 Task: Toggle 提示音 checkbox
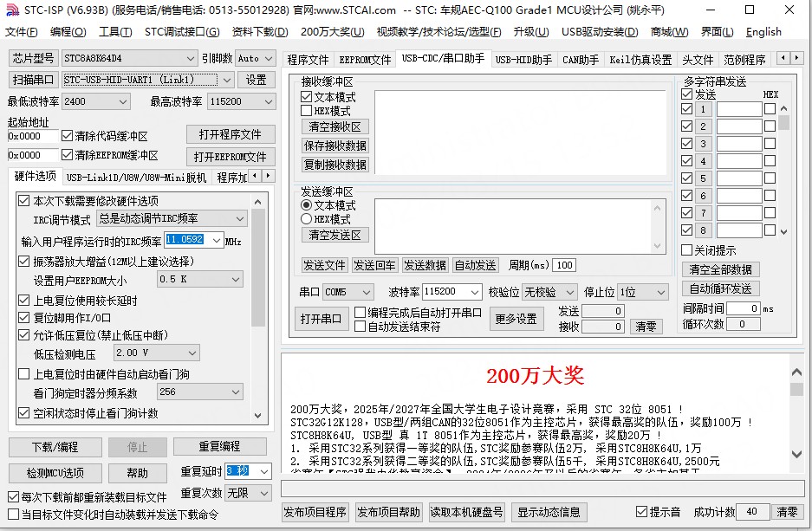pyautogui.click(x=641, y=512)
